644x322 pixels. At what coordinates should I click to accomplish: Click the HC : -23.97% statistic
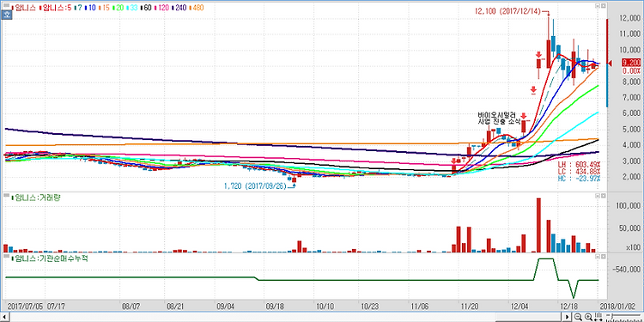[579, 179]
